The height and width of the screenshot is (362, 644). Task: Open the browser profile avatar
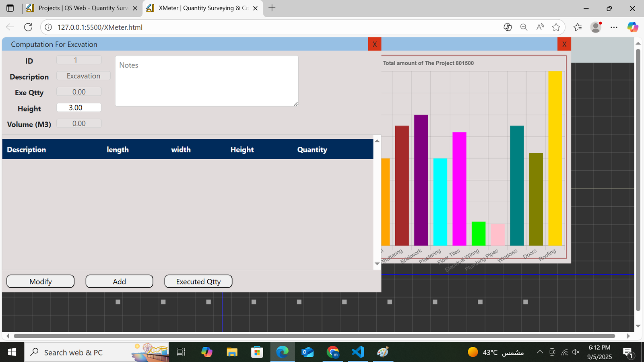[596, 27]
